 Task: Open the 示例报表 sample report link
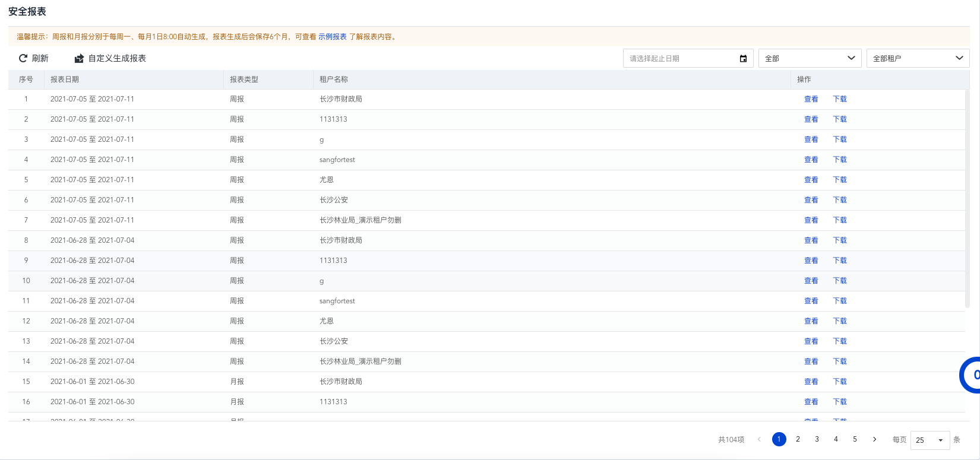pyautogui.click(x=332, y=37)
